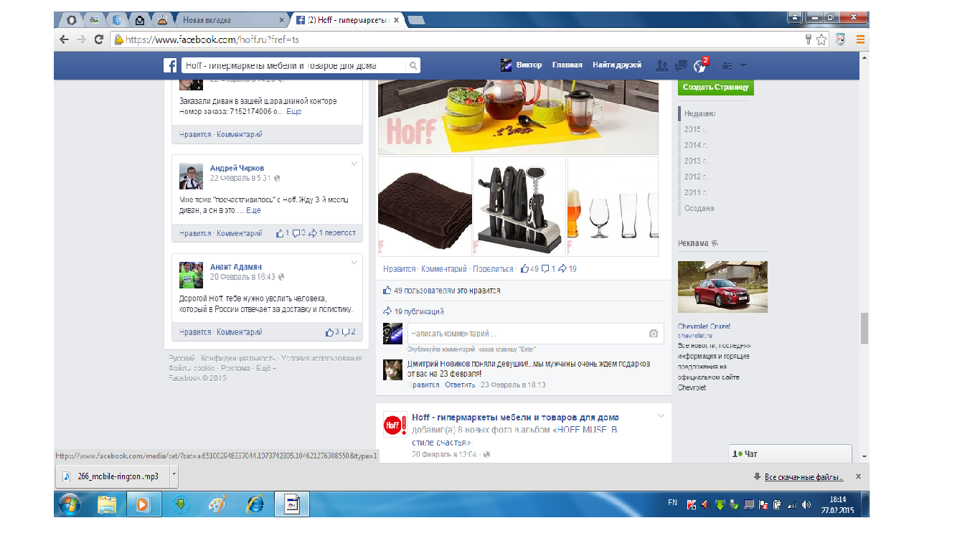Jump to 2011 г. in the timeline
The width and height of the screenshot is (980, 551).
696,192
